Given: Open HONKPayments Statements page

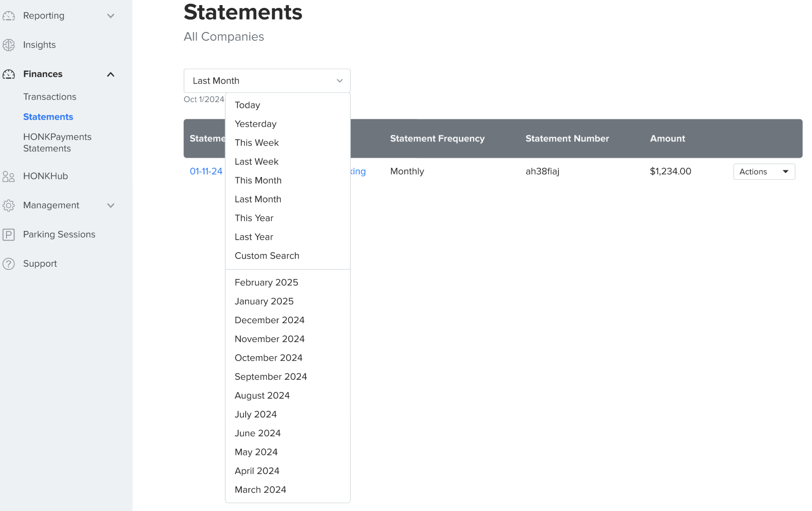Looking at the screenshot, I should 57,143.
